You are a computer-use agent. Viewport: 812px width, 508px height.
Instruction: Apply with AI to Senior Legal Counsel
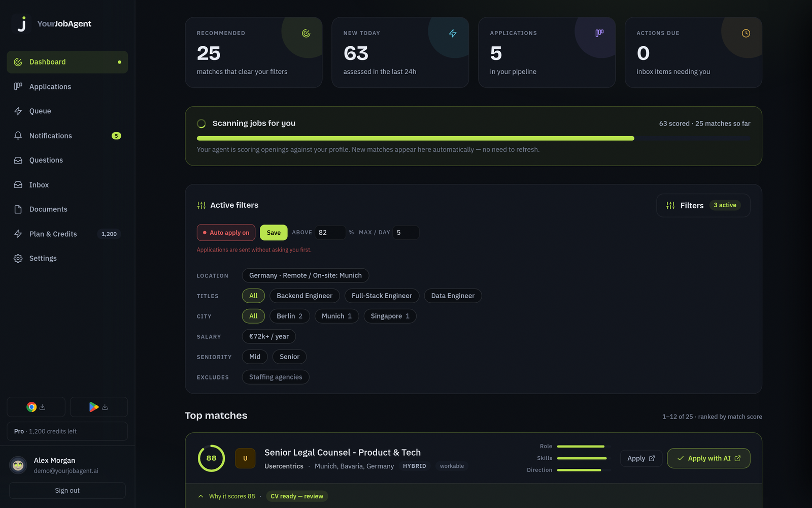point(708,458)
